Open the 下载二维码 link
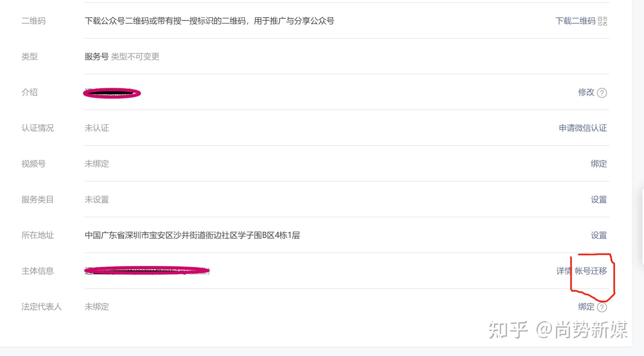The width and height of the screenshot is (644, 356). click(575, 21)
